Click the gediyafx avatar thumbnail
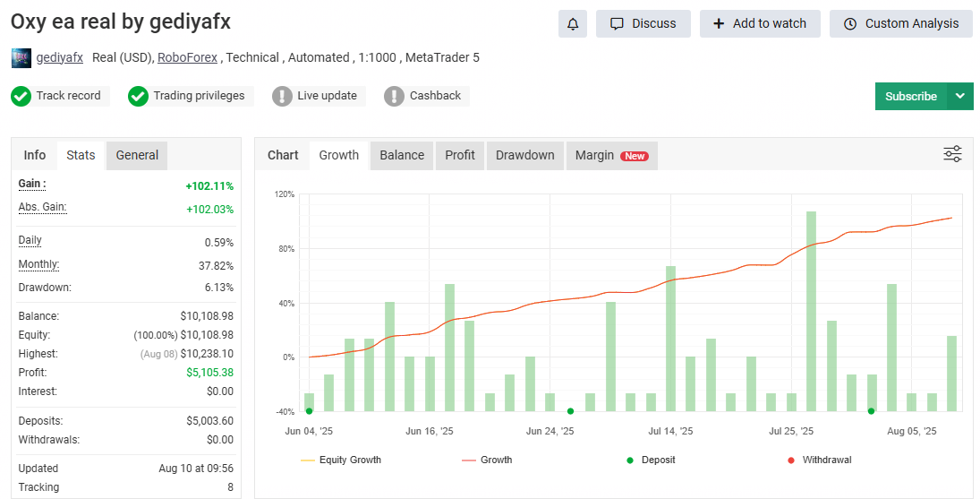This screenshot has width=980, height=499. pyautogui.click(x=21, y=58)
